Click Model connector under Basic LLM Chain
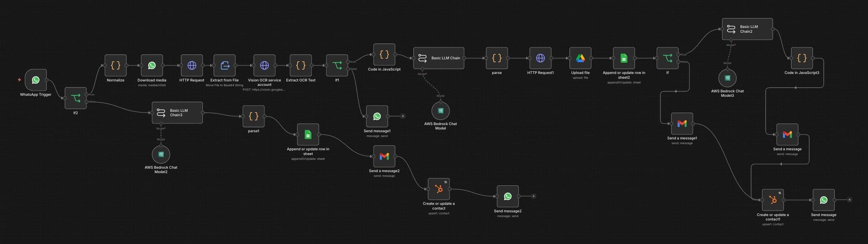Viewport: 868px width, 244px height. coord(422,69)
